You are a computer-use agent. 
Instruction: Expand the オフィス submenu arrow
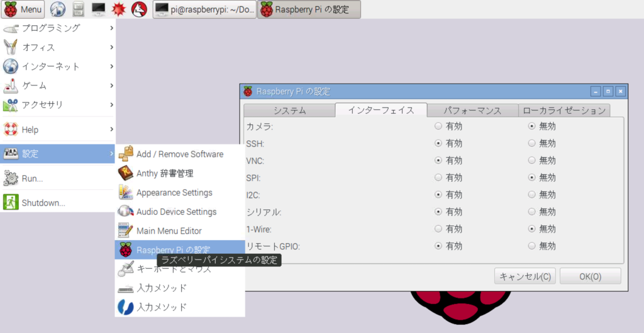point(111,47)
